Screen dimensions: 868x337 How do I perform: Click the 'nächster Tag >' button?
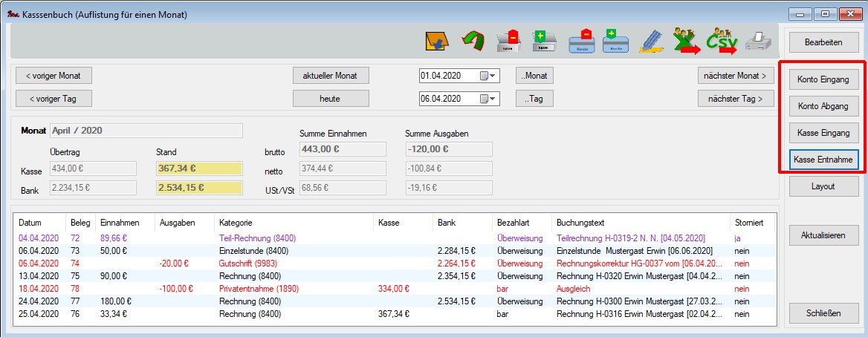tap(735, 98)
